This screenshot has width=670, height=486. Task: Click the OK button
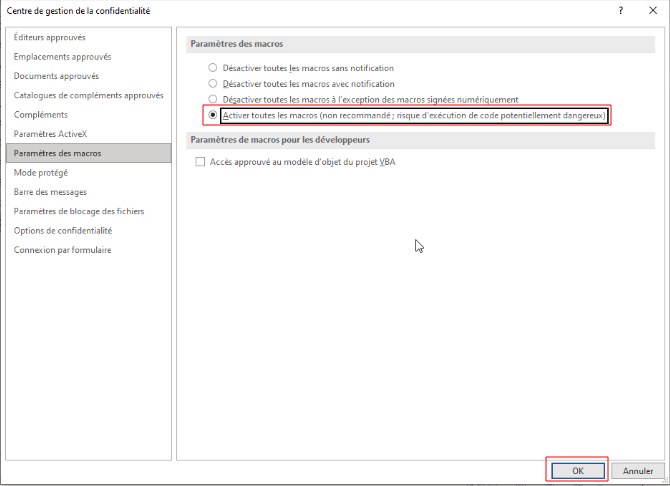[x=577, y=470]
